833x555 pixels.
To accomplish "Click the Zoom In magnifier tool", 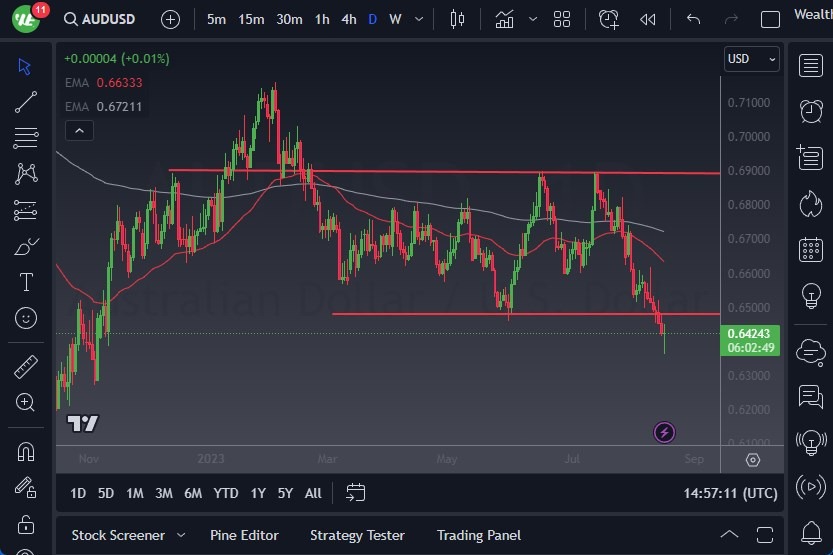I will point(26,402).
